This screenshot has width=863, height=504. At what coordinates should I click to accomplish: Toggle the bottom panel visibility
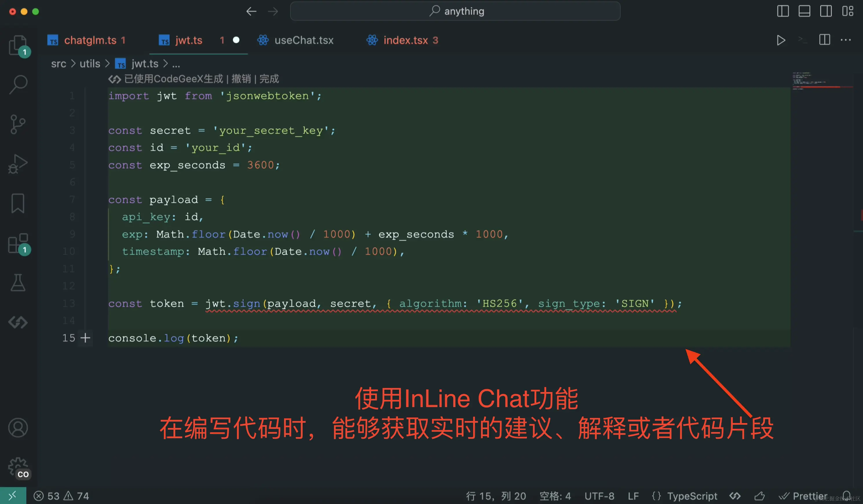805,11
